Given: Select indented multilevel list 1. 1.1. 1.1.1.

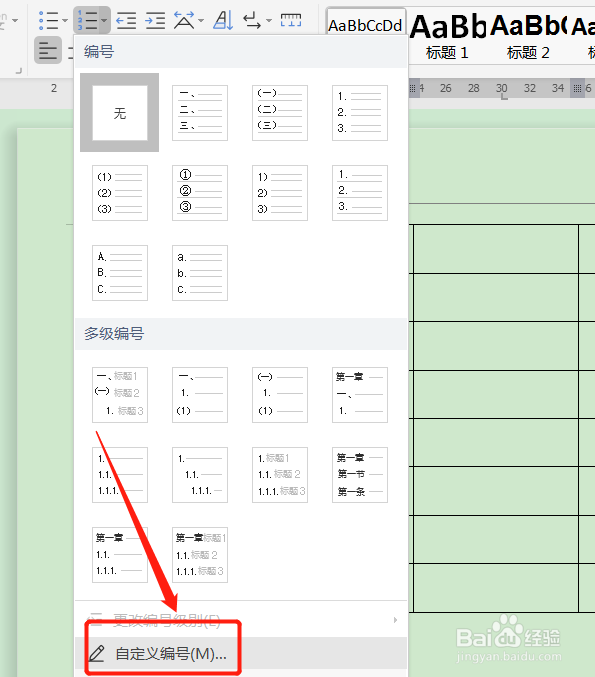Looking at the screenshot, I should click(200, 475).
